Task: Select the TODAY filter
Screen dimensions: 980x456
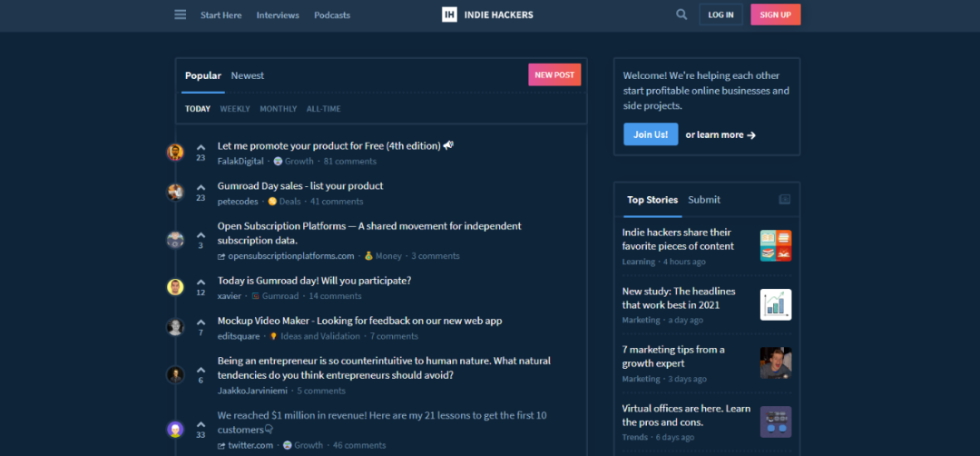Action: [x=198, y=109]
